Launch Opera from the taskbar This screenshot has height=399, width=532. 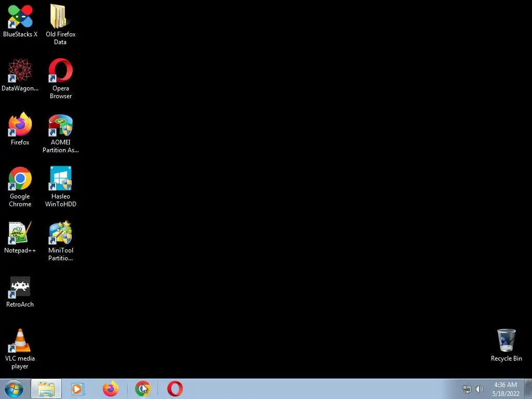(x=175, y=389)
